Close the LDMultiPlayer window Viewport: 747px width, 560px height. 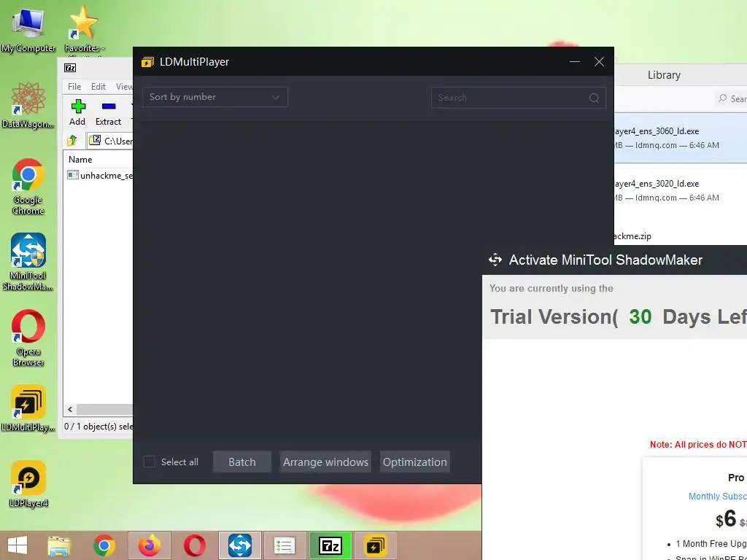click(599, 61)
